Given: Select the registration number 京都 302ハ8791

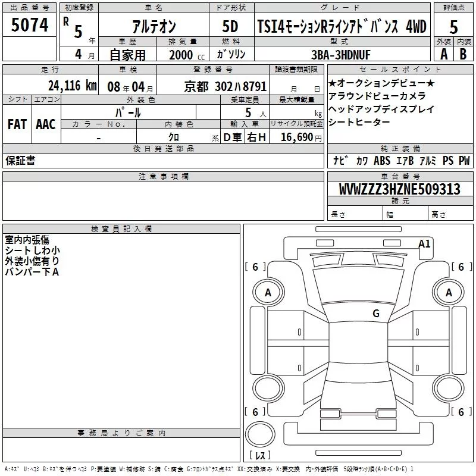Looking at the screenshot, I should [226, 87].
